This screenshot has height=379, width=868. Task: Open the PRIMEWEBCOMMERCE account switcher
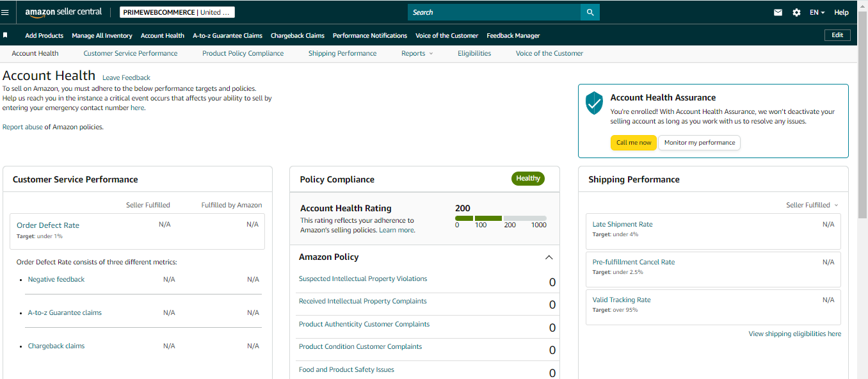tap(177, 12)
